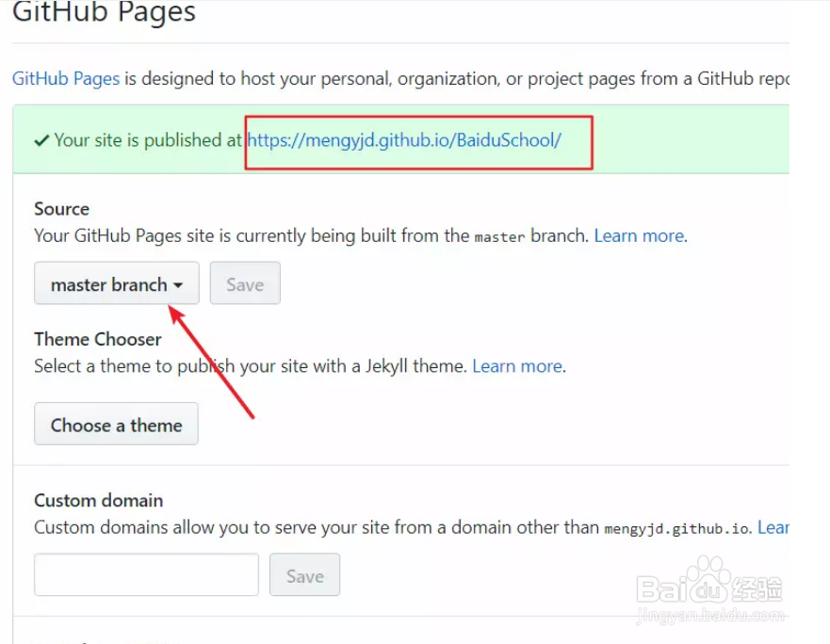Click the Source section heading
Image resolution: width=830 pixels, height=644 pixels.
click(62, 209)
